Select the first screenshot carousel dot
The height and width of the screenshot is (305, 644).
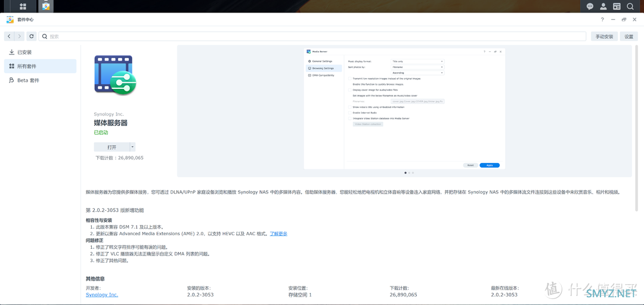(x=406, y=172)
